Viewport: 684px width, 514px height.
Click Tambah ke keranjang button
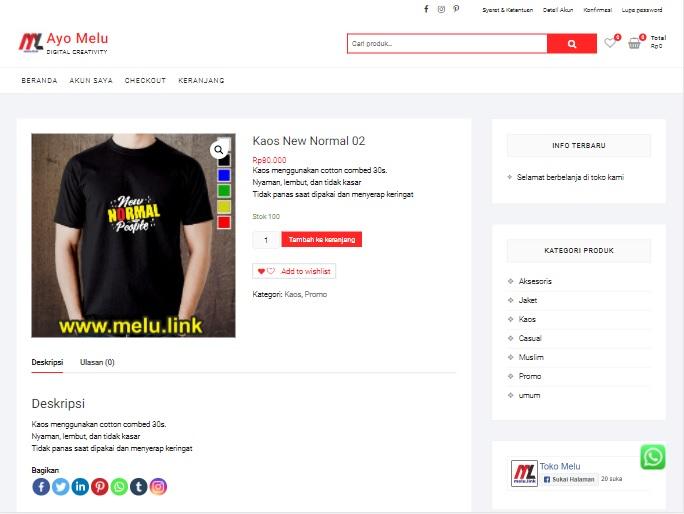321,240
